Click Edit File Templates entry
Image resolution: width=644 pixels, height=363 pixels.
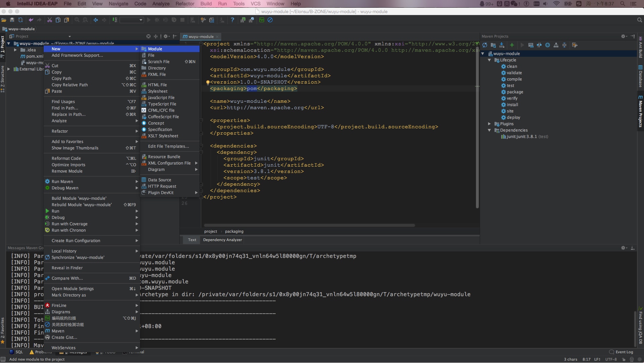coord(170,146)
